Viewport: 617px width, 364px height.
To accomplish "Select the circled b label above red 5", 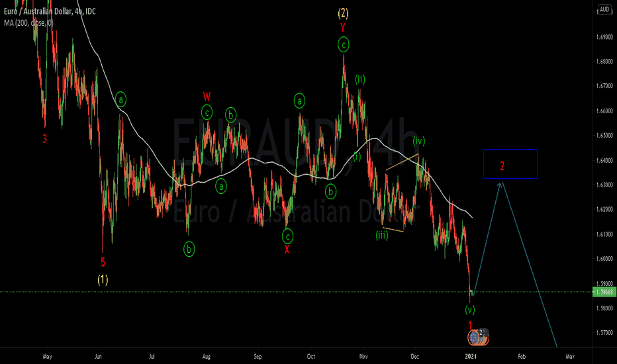I will click(189, 249).
